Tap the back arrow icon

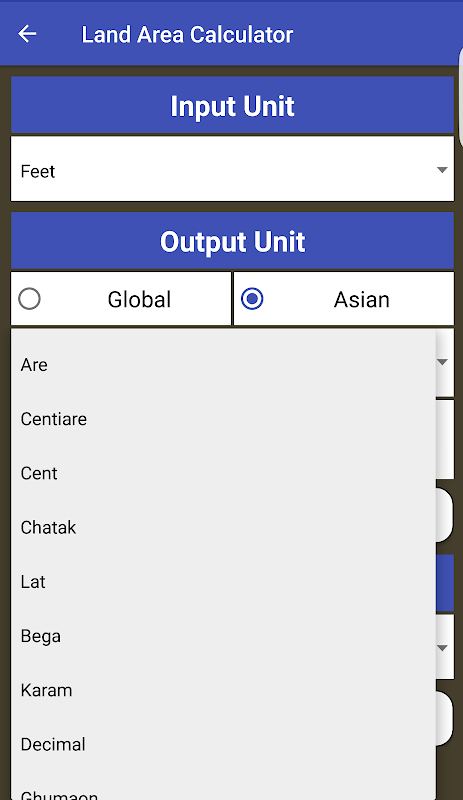click(x=27, y=34)
